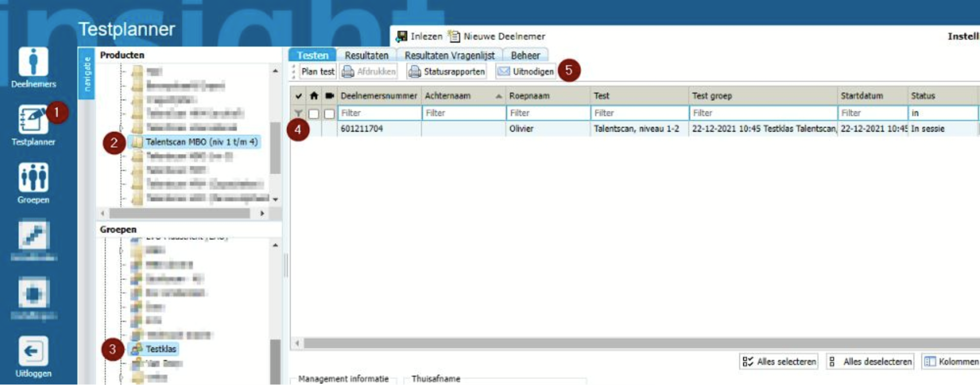Viewport: 980px width, 385px height.
Task: Open the Deelnemers sidebar icon
Action: [33, 63]
